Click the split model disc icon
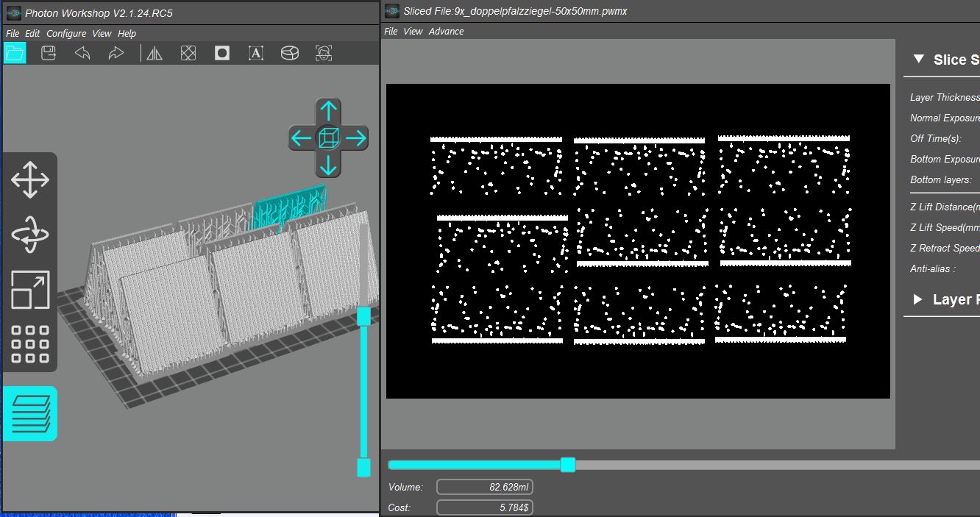Viewport: 980px width, 517px height. pyautogui.click(x=290, y=53)
